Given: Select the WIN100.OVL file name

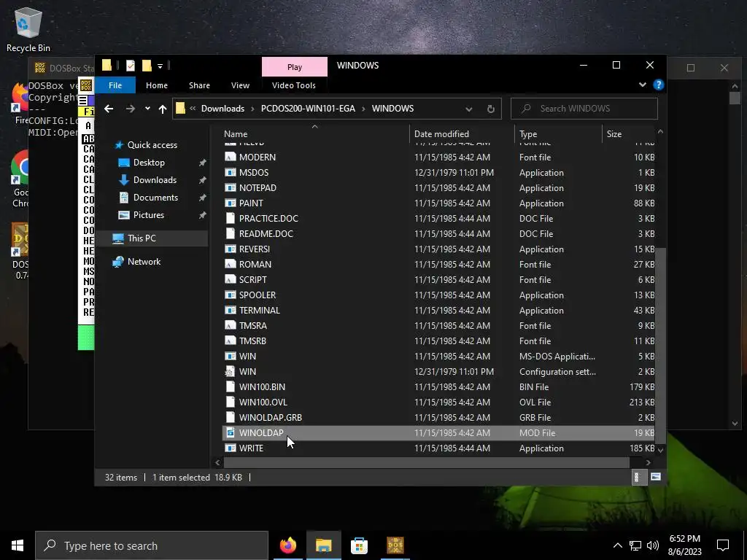Looking at the screenshot, I should pos(263,402).
